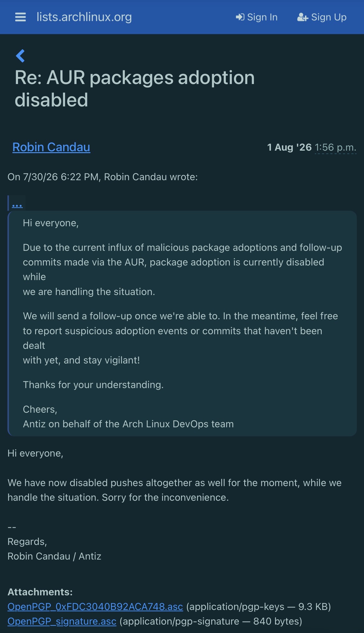The width and height of the screenshot is (364, 633).
Task: Click the Sign Up person icon
Action: pyautogui.click(x=302, y=17)
